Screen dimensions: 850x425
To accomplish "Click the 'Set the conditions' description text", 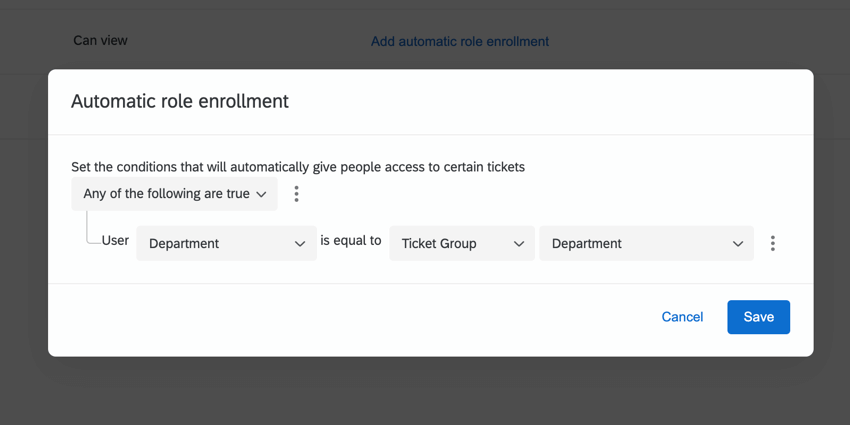I will click(x=298, y=167).
